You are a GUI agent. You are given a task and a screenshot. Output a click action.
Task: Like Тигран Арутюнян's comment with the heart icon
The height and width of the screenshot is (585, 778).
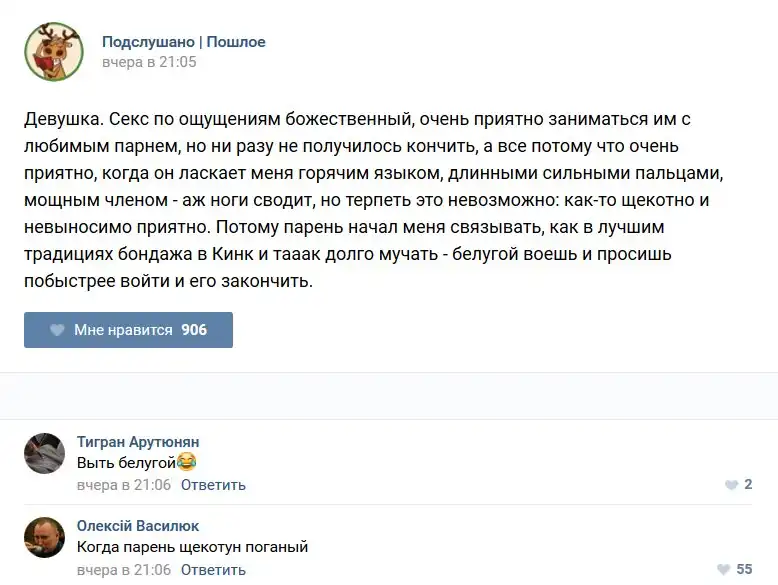pos(730,485)
